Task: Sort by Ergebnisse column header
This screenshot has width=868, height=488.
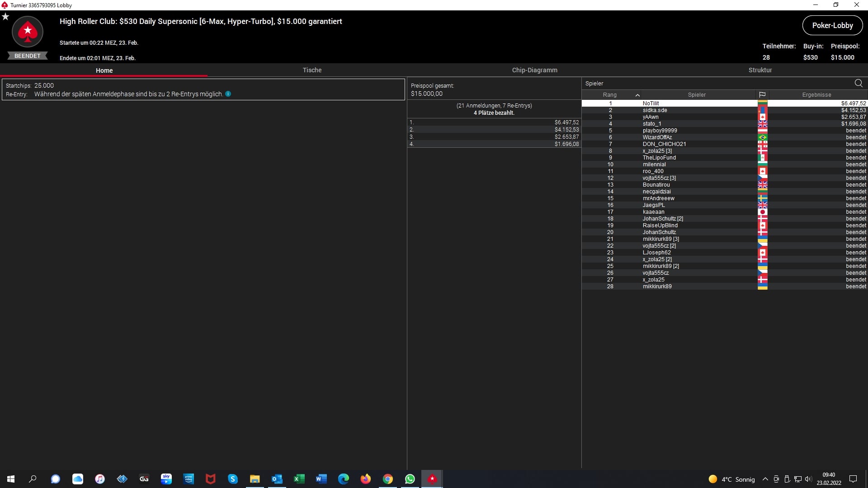Action: [816, 95]
